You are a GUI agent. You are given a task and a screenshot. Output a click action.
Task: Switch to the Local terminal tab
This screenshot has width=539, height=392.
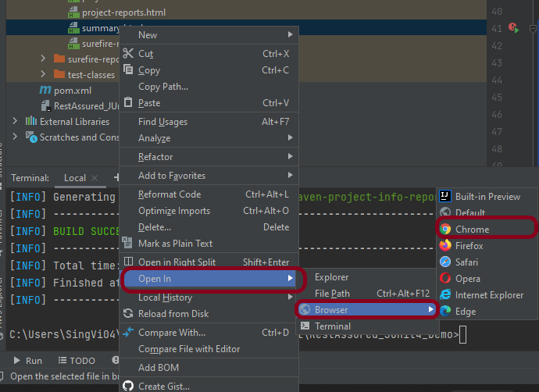(x=75, y=178)
